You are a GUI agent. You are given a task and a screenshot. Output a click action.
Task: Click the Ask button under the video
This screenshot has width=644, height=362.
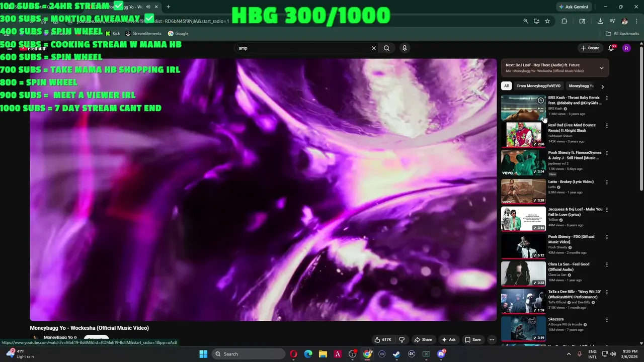click(448, 339)
